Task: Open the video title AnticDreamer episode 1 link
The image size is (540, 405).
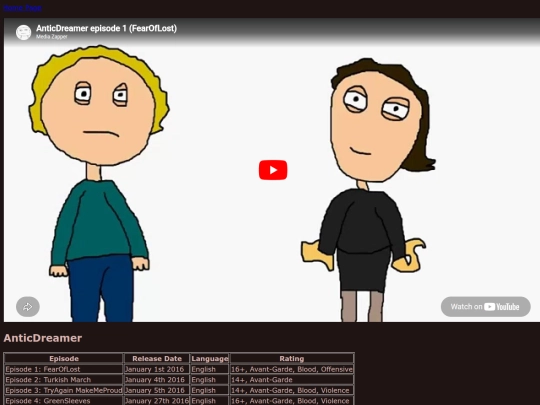Action: point(106,28)
